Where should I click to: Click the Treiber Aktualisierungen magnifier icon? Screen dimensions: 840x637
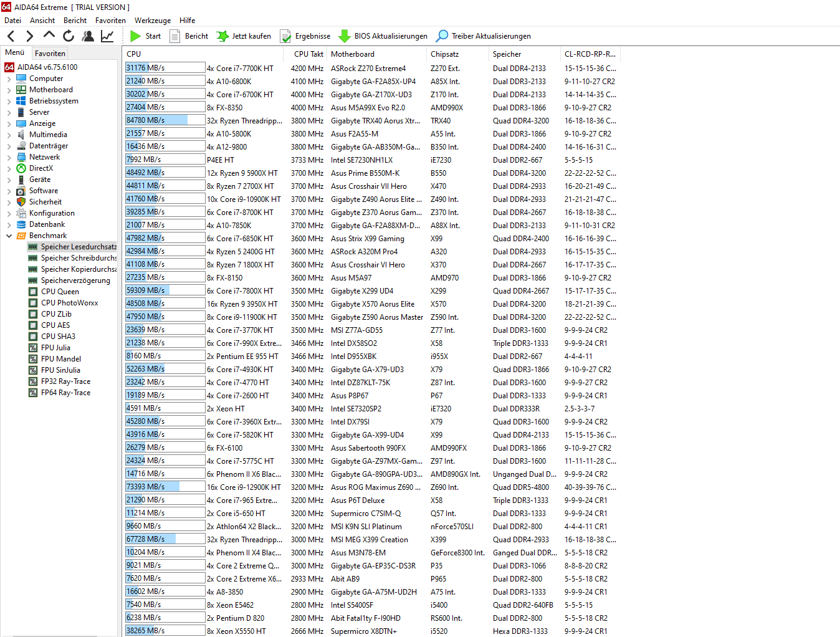coord(442,36)
